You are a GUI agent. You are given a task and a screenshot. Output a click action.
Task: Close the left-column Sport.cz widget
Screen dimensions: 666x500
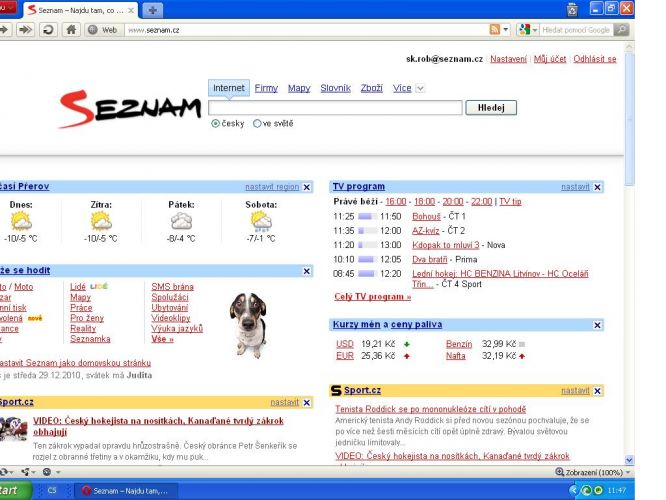click(x=307, y=403)
